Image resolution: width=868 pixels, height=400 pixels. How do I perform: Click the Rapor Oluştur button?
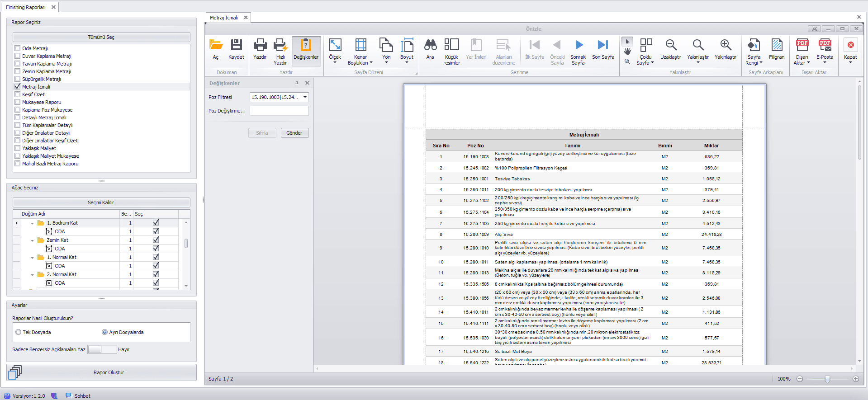pyautogui.click(x=101, y=372)
